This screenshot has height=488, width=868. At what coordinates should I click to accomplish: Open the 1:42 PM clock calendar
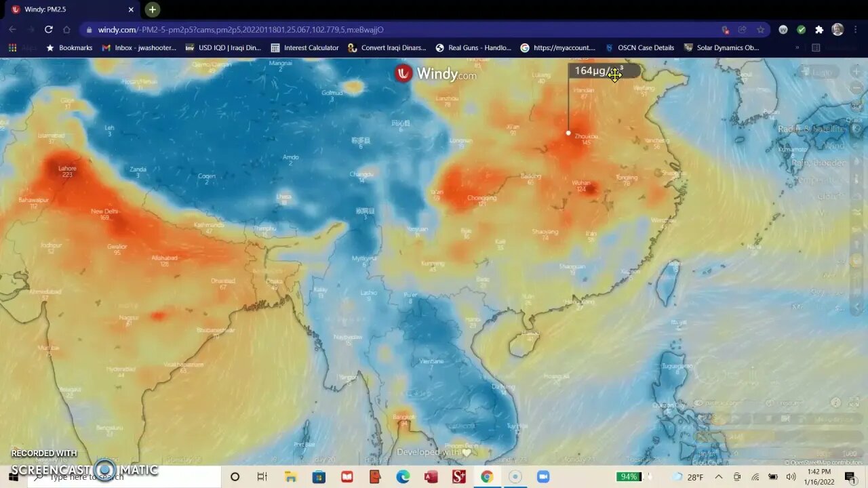(819, 476)
